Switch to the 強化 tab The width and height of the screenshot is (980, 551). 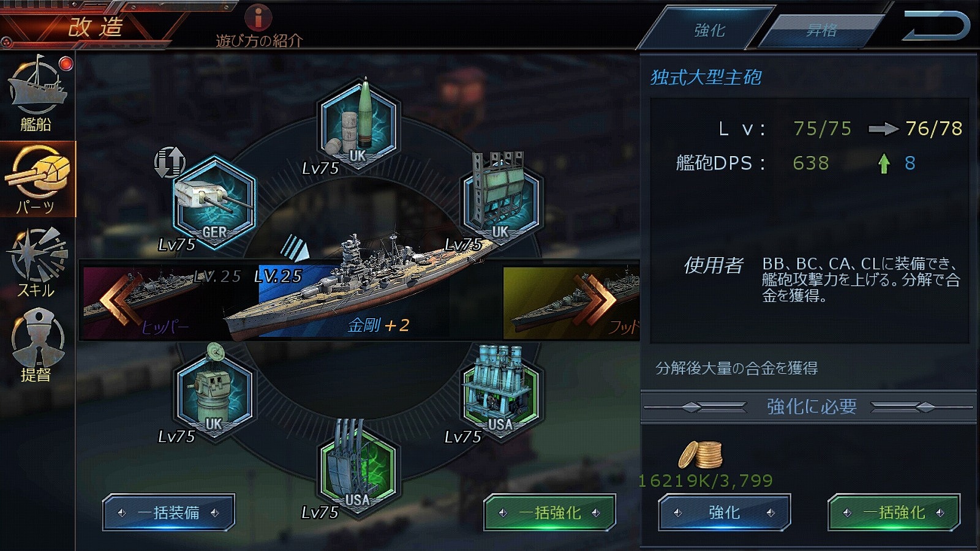708,29
